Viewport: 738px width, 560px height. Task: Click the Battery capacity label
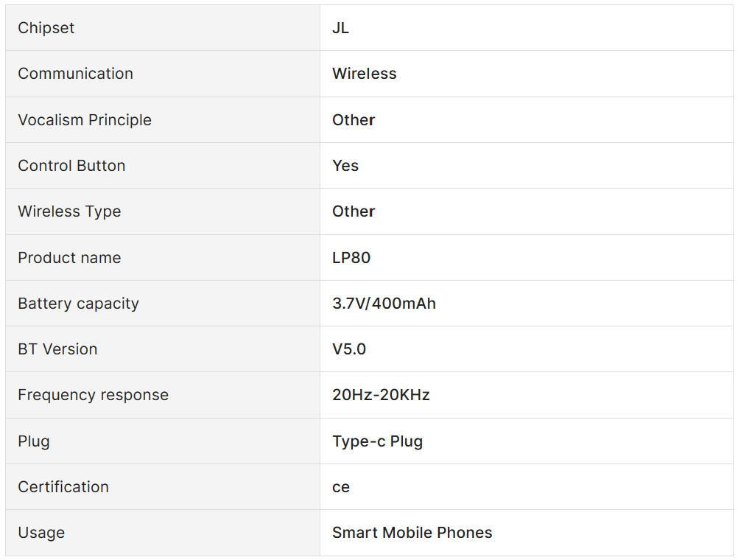pos(78,304)
